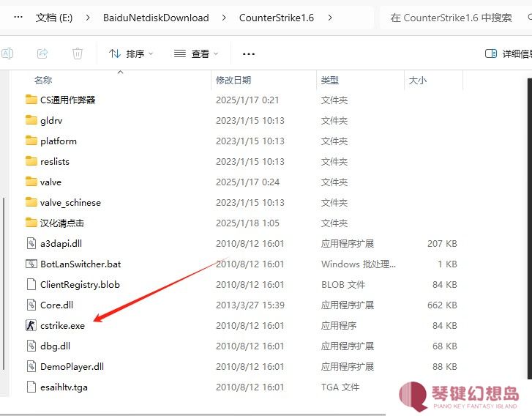Sort by the 名称 column header

pyautogui.click(x=43, y=81)
